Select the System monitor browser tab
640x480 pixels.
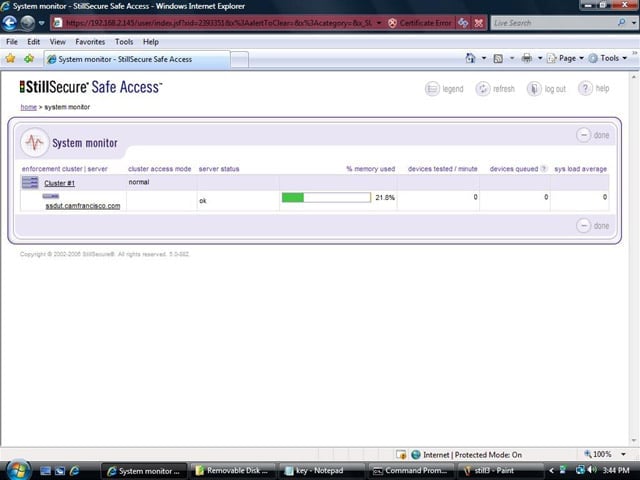pyautogui.click(x=137, y=59)
